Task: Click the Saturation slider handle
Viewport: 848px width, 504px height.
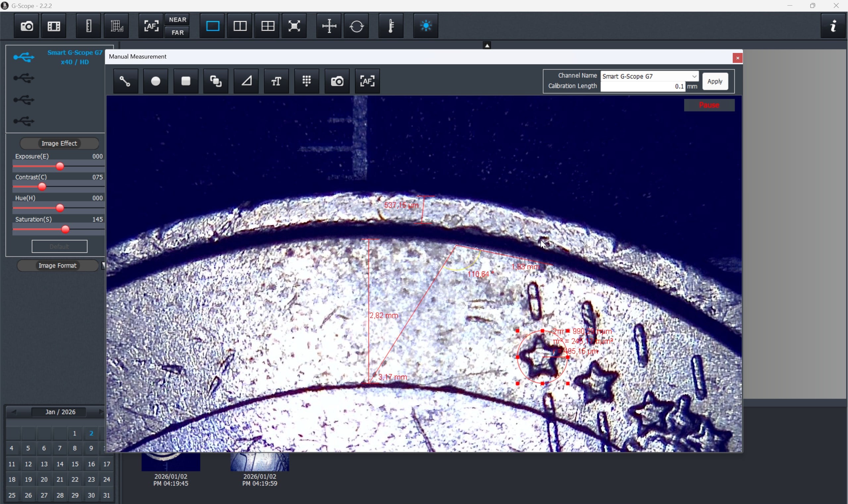Action: [65, 230]
